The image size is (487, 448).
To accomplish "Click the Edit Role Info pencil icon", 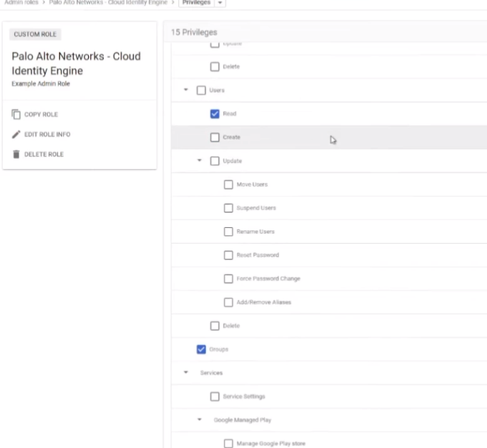I will point(16,135).
